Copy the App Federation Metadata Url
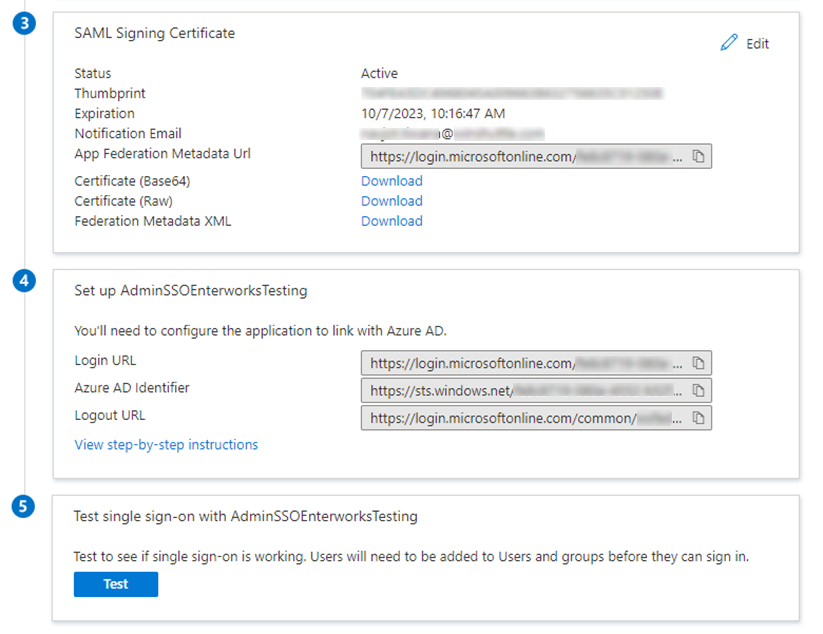 pyautogui.click(x=699, y=157)
